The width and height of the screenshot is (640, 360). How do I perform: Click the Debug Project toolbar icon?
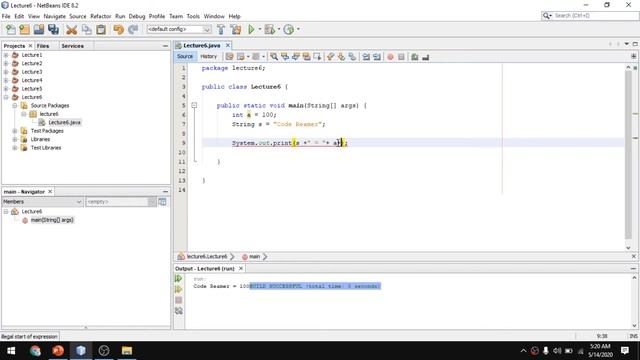pyautogui.click(x=269, y=29)
